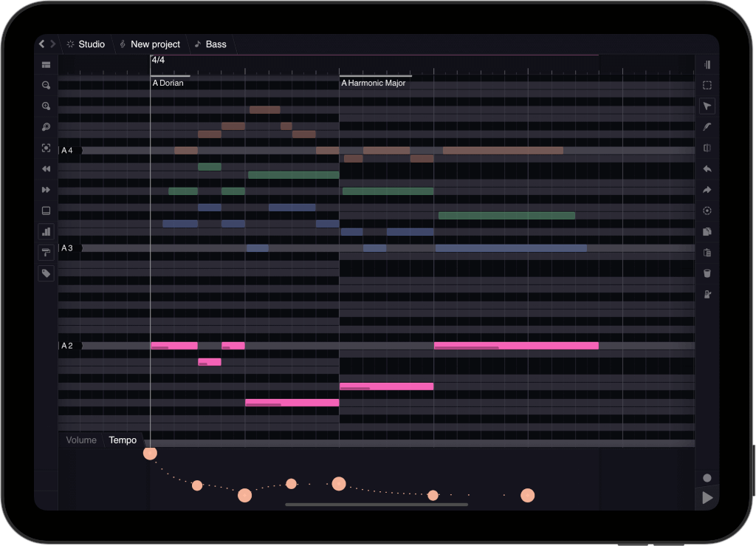
Task: Click the copy icon in right toolbar
Action: 707,232
